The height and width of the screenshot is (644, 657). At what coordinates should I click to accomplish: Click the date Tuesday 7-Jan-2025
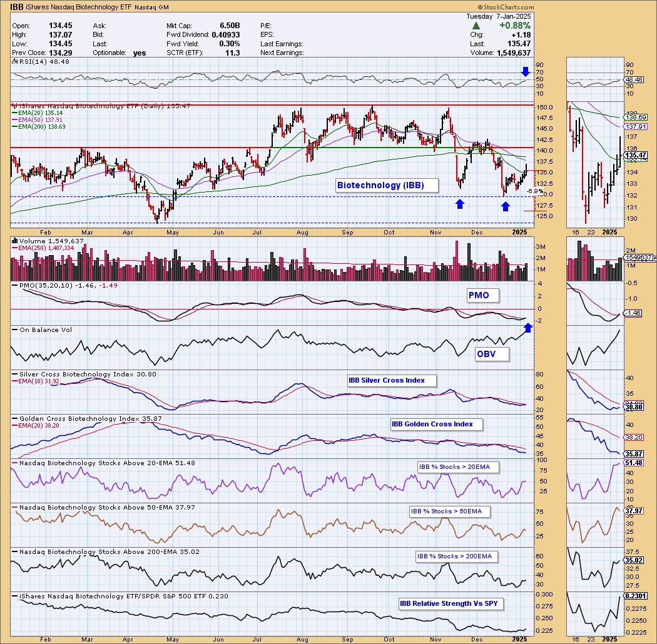[499, 16]
